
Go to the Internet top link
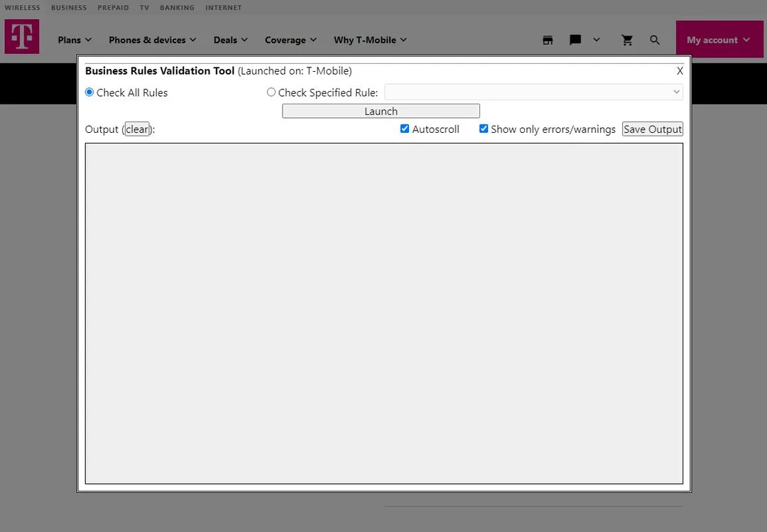pos(224,8)
